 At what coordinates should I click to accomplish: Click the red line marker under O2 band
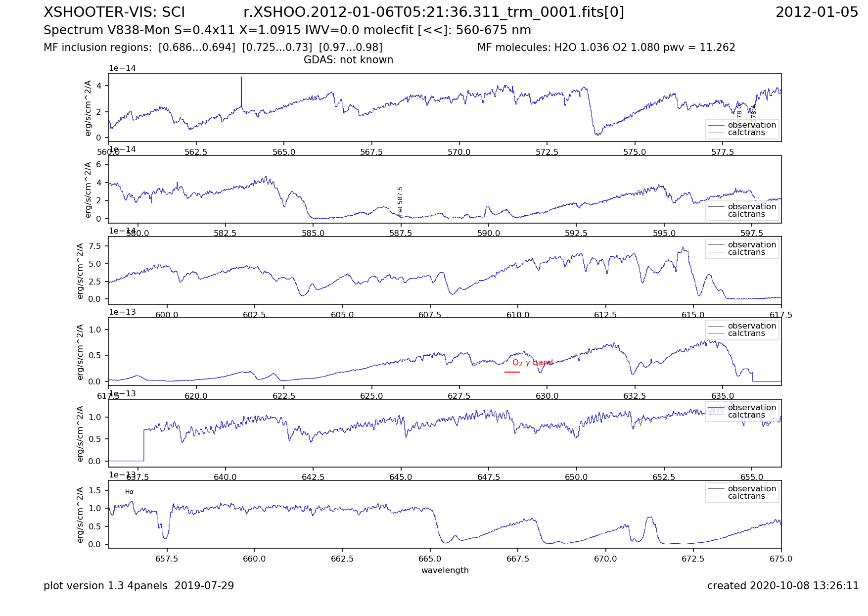click(x=512, y=372)
